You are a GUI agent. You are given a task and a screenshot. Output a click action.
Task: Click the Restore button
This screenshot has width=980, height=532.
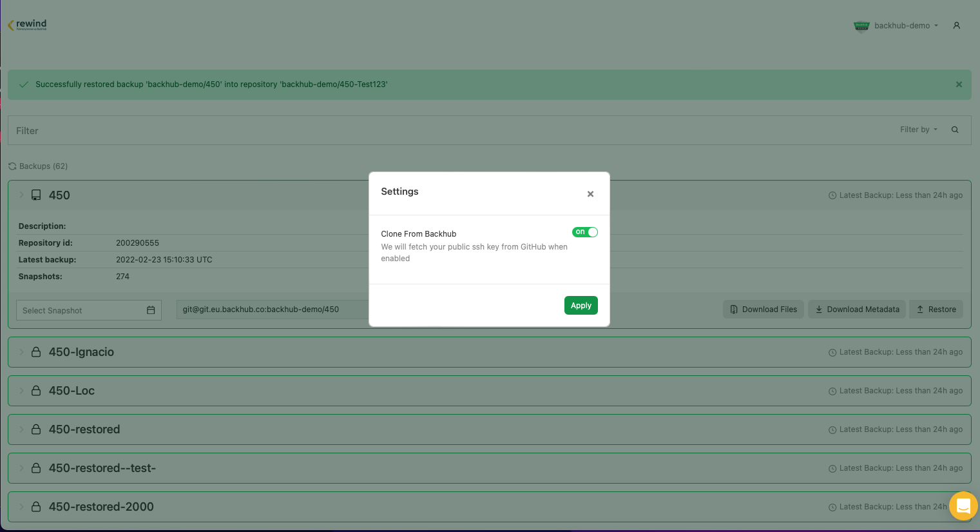[936, 310]
